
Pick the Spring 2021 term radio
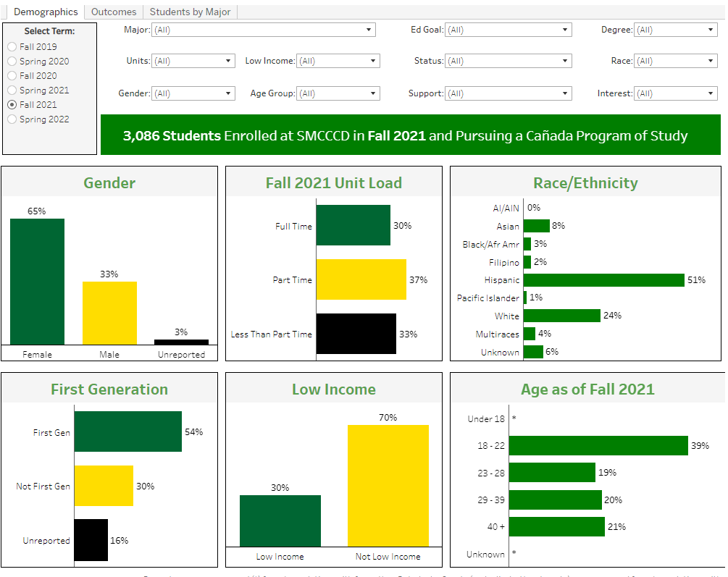pyautogui.click(x=12, y=90)
